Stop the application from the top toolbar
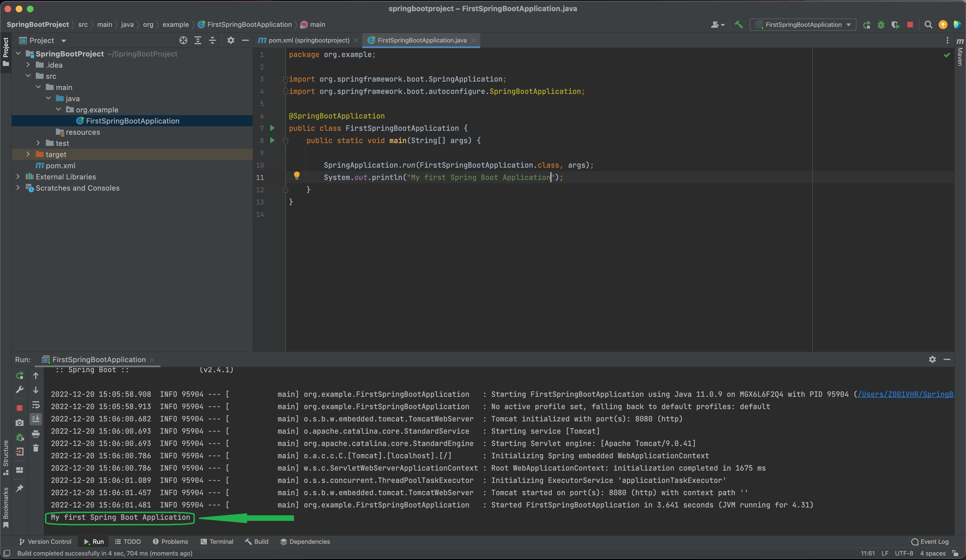This screenshot has width=966, height=560. point(910,25)
